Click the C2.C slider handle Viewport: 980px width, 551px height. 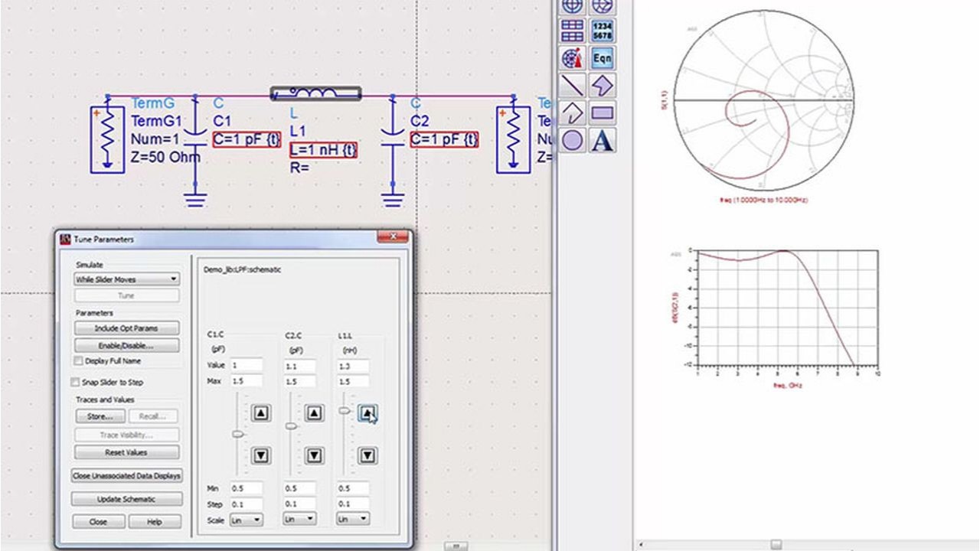point(291,426)
